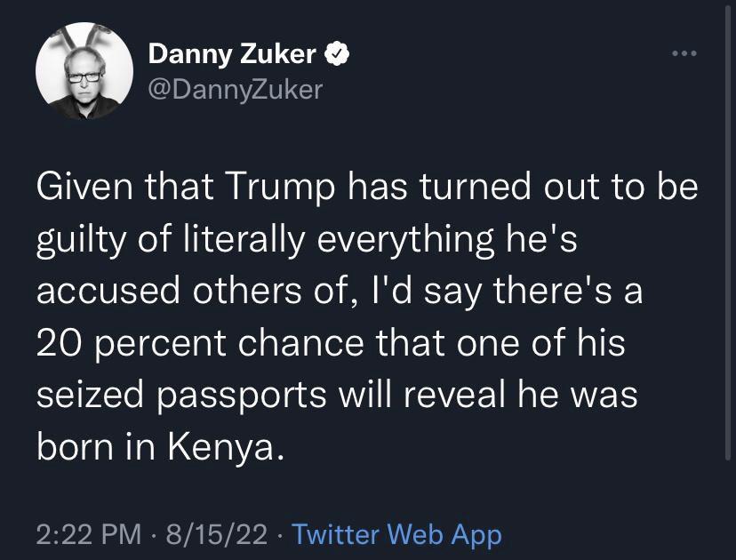Click the word Kenya in the tweet
The height and width of the screenshot is (560, 736).
point(226,445)
